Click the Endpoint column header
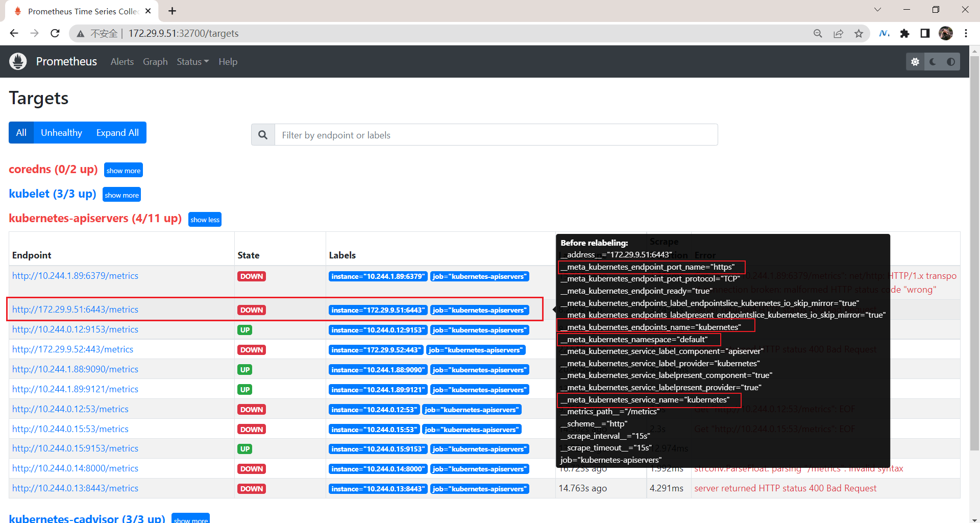Image resolution: width=980 pixels, height=523 pixels. [x=32, y=255]
